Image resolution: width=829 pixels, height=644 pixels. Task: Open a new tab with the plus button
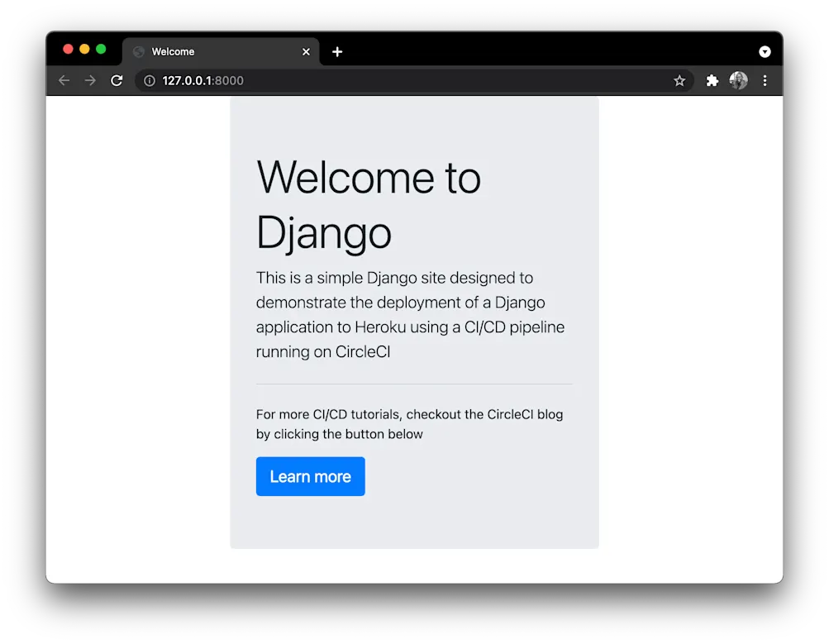coord(337,52)
